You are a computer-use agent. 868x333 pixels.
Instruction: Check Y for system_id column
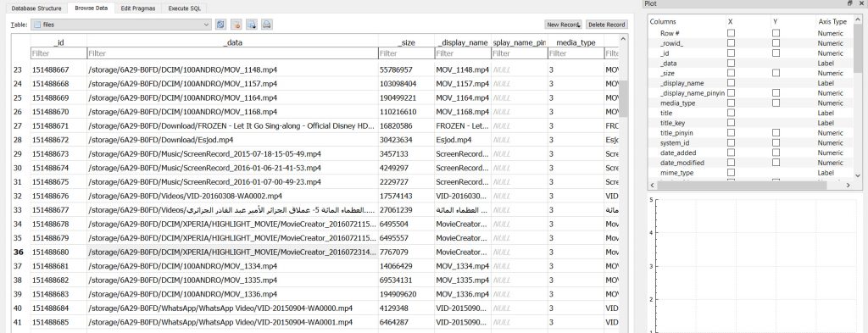click(x=776, y=142)
